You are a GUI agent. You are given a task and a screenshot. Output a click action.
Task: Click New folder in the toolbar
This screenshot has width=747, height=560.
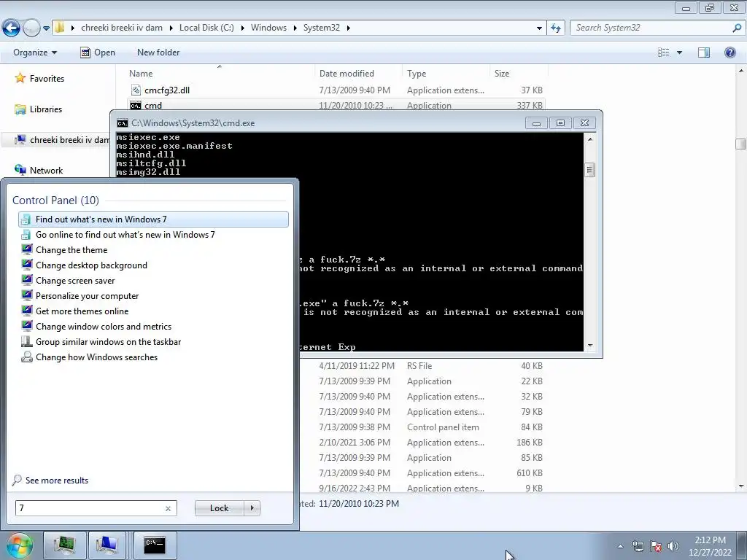158,52
